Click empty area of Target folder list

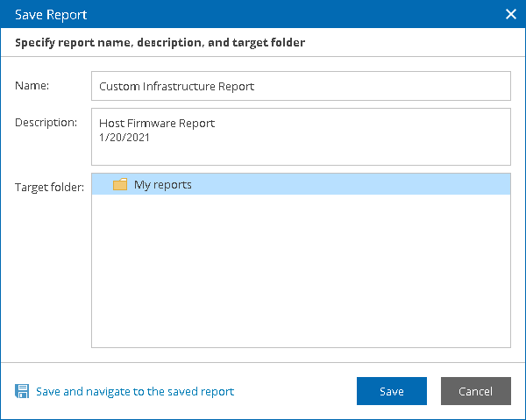click(x=300, y=272)
